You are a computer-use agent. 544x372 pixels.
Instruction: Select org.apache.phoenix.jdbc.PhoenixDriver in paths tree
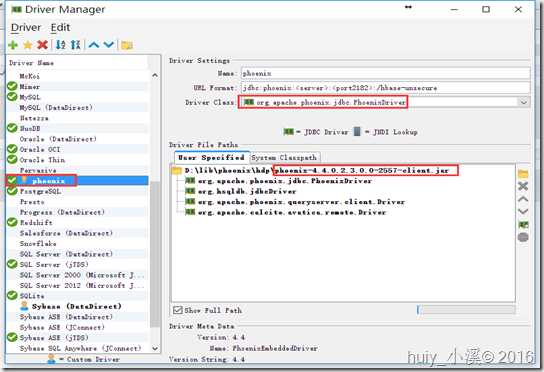click(x=284, y=181)
